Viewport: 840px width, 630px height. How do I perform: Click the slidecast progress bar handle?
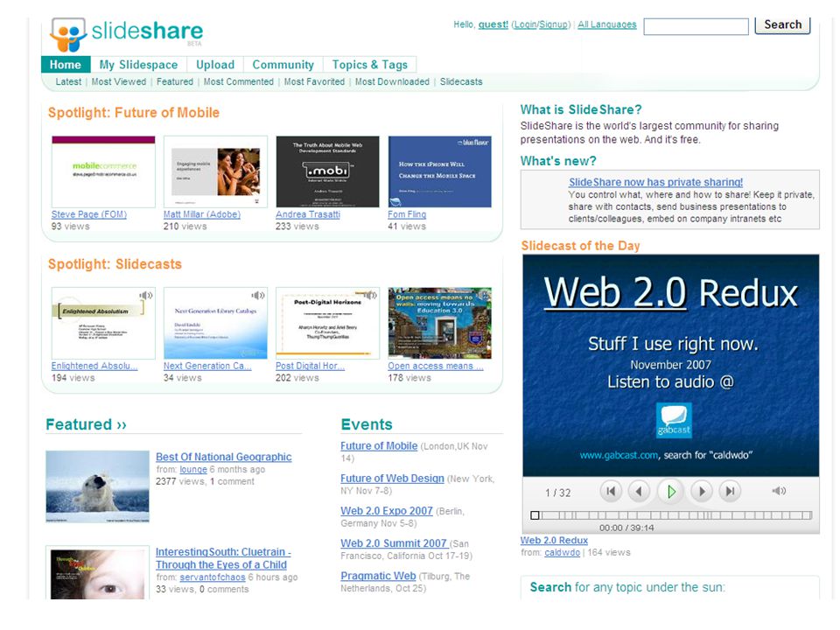tap(535, 515)
